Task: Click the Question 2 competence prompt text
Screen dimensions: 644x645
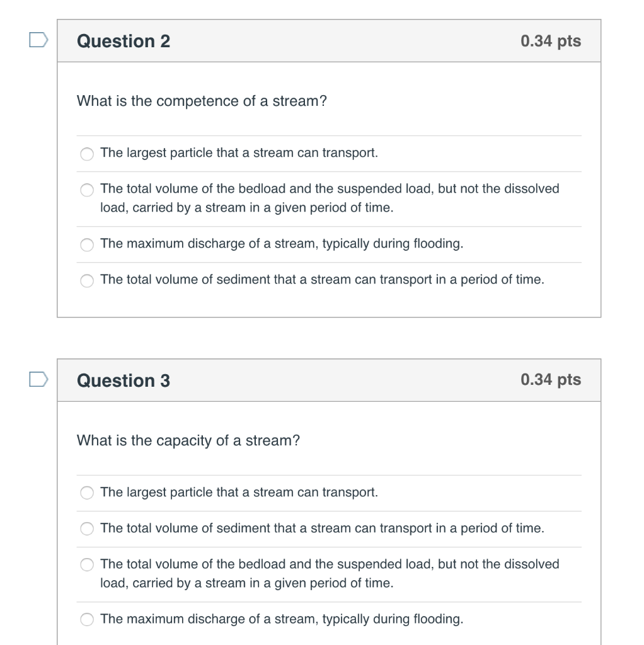Action: [x=202, y=101]
